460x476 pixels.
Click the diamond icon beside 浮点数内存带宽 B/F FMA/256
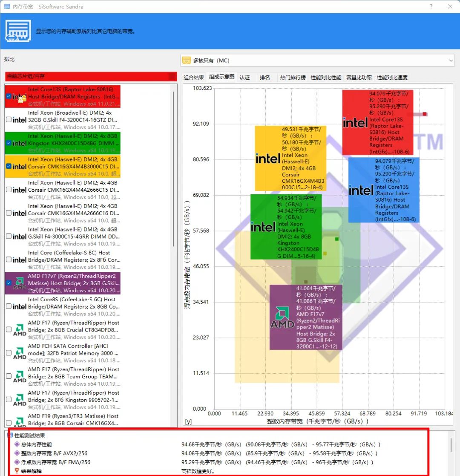(x=17, y=462)
